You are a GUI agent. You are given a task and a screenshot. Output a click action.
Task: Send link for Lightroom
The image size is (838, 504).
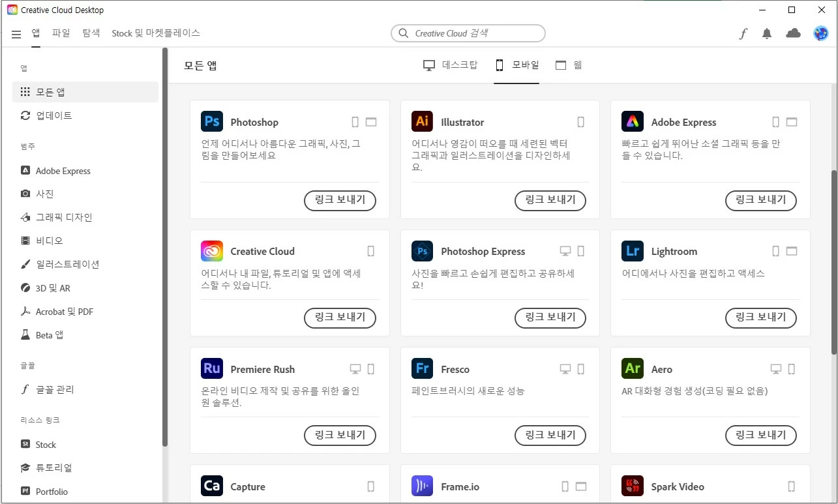point(761,318)
